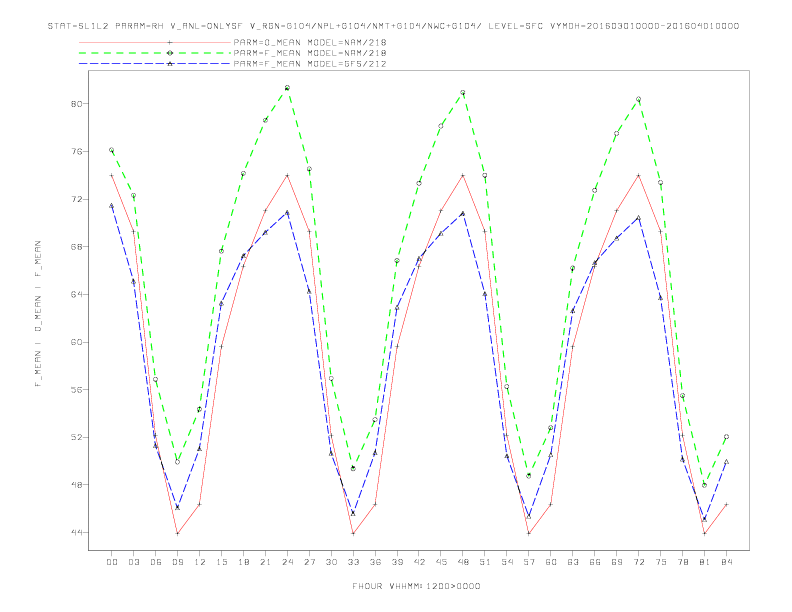Click x-axis tick label 72
792x612 pixels.
click(x=638, y=562)
